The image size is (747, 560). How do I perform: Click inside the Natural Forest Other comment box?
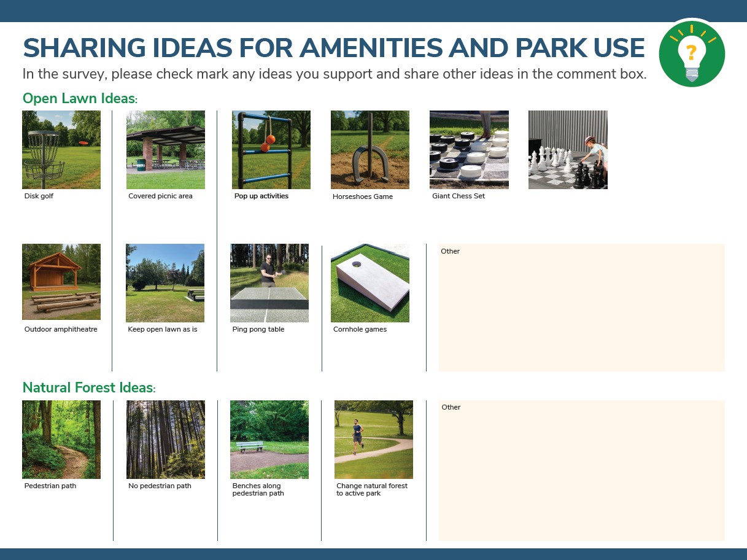tap(581, 470)
